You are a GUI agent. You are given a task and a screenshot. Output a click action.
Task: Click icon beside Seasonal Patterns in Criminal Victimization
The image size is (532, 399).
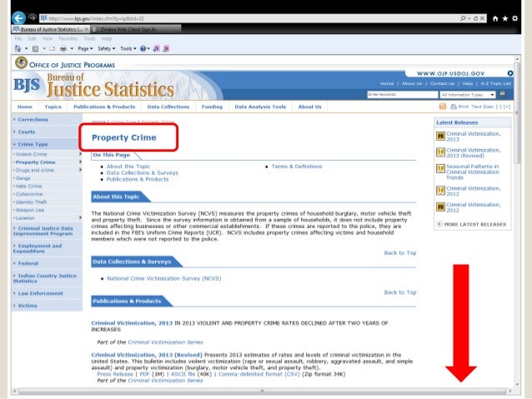(440, 168)
